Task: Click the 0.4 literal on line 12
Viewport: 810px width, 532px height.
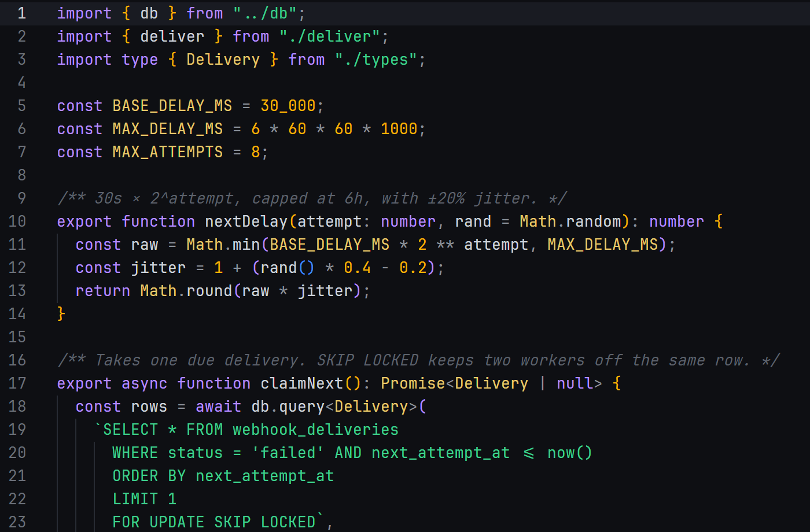Action: [x=358, y=267]
